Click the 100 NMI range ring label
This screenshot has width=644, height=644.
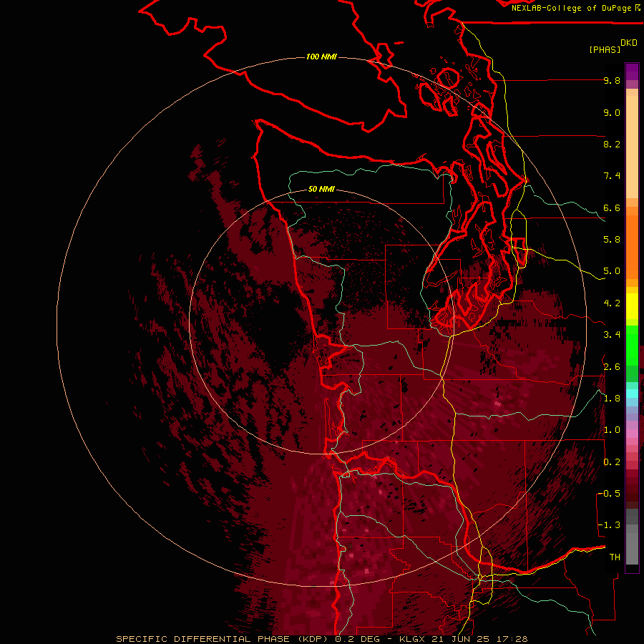(321, 57)
